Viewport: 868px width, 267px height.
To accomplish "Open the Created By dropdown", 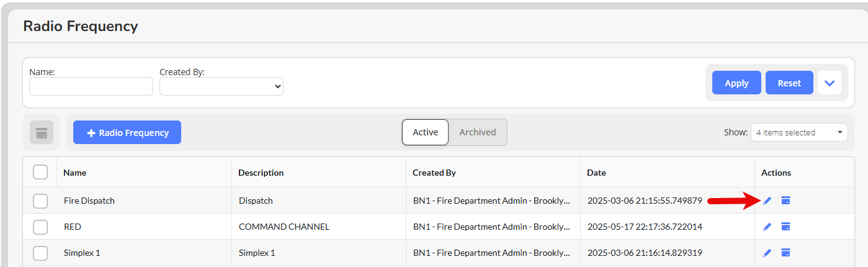I will (x=221, y=86).
